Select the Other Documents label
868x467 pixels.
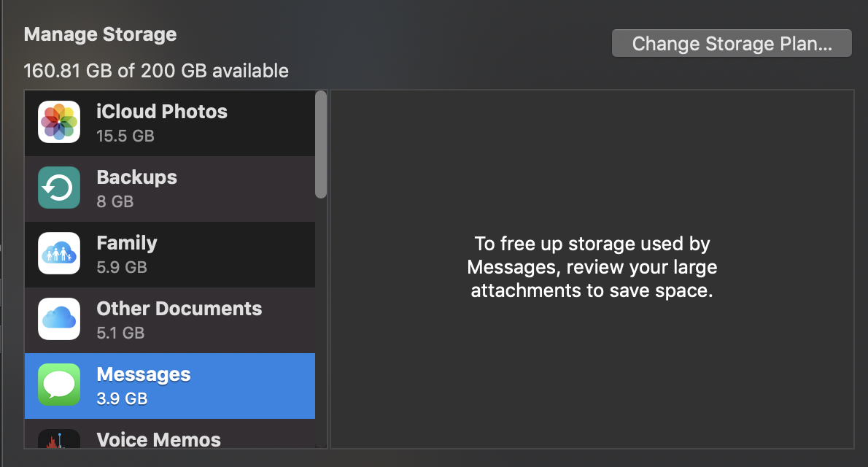click(179, 309)
